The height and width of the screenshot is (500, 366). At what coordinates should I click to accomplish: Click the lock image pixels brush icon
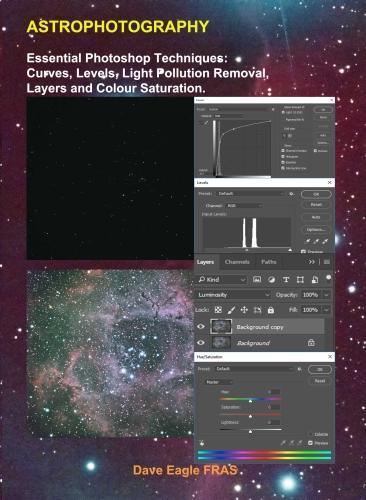pos(231,310)
